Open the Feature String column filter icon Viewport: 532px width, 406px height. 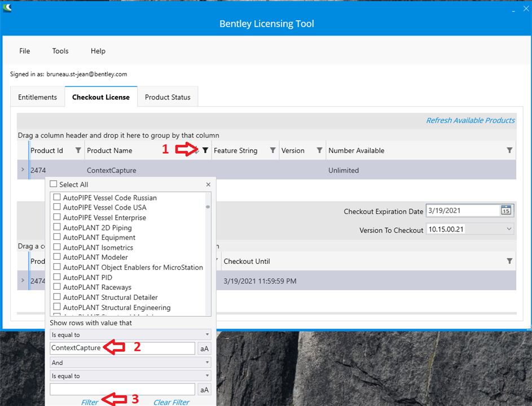(272, 150)
